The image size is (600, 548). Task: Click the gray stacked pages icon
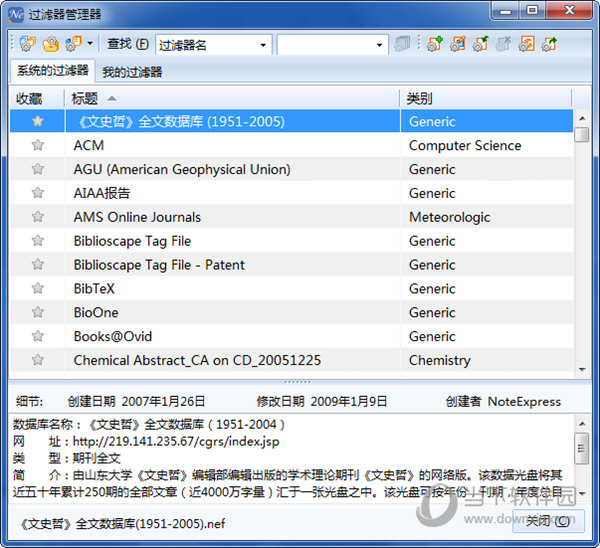click(x=402, y=44)
